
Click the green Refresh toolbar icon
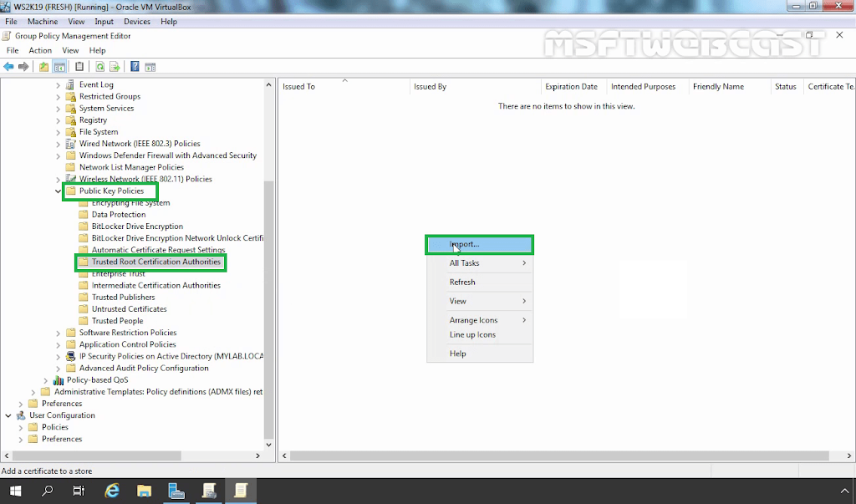click(100, 67)
